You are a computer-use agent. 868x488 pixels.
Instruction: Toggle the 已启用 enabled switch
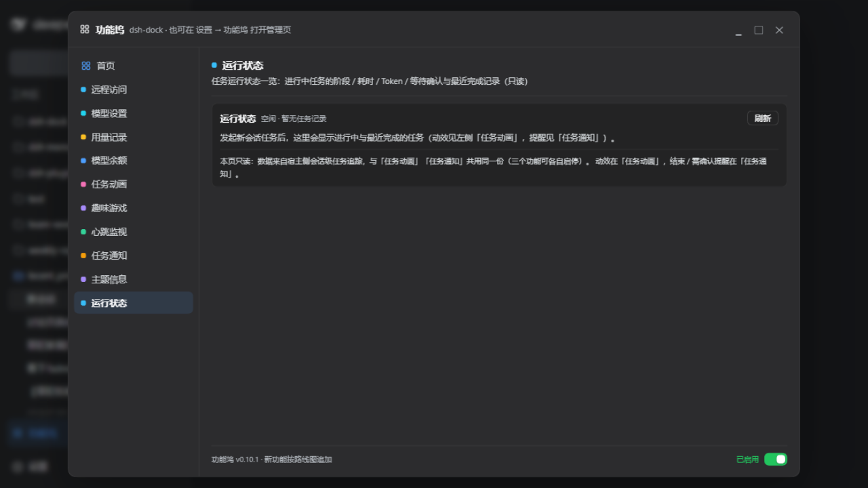pos(776,460)
